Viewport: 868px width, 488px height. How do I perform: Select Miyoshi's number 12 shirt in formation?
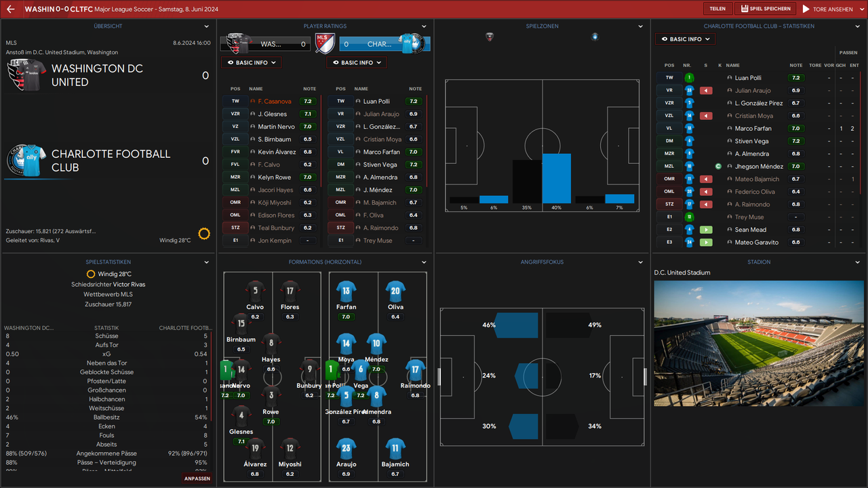(290, 449)
